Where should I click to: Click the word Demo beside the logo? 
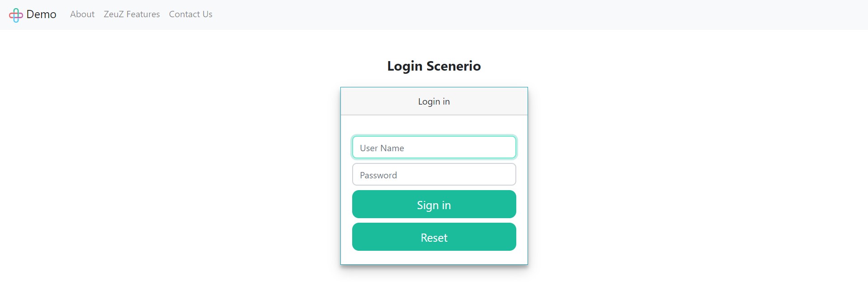[x=42, y=14]
